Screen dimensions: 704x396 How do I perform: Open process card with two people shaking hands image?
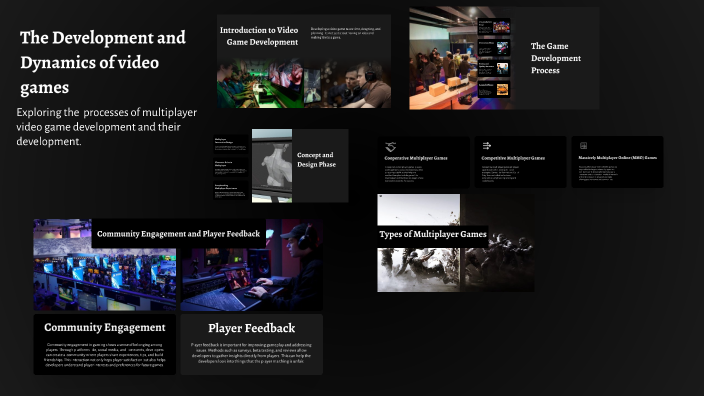click(494, 68)
